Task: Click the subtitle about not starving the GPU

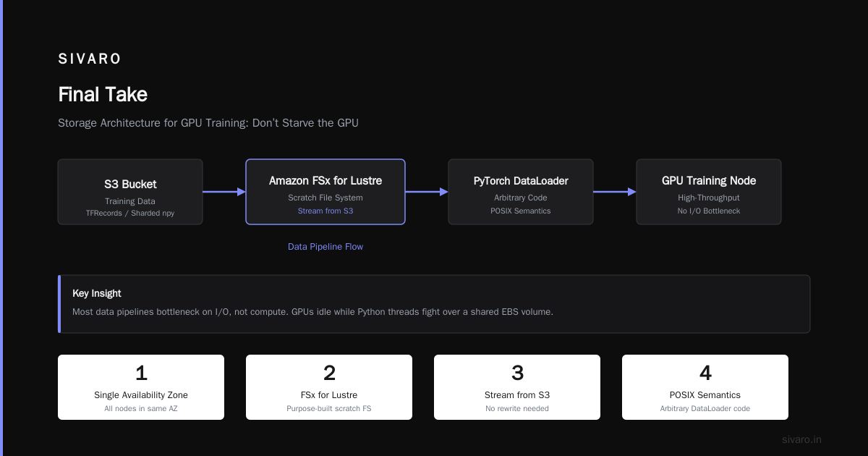Action: tap(208, 123)
